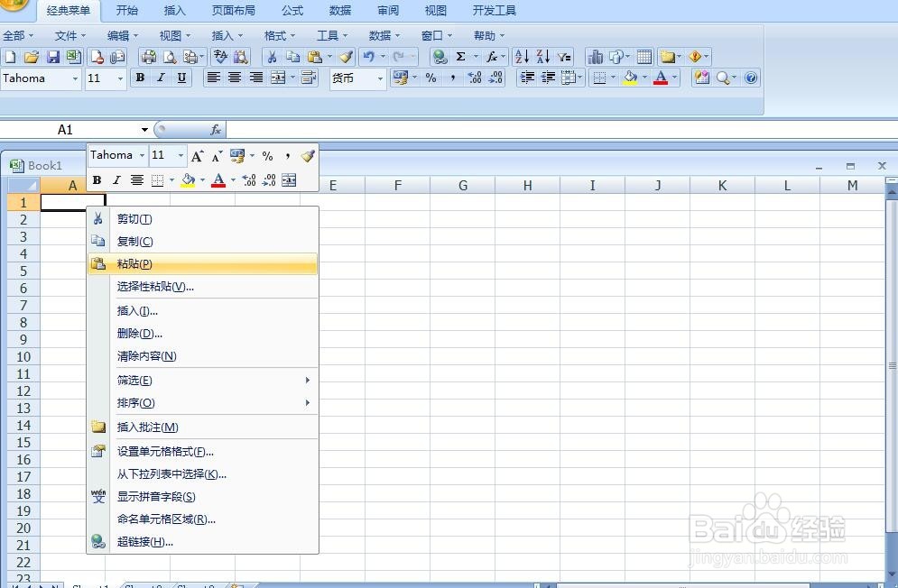Toggle Bold in the mini toolbar

coord(97,180)
